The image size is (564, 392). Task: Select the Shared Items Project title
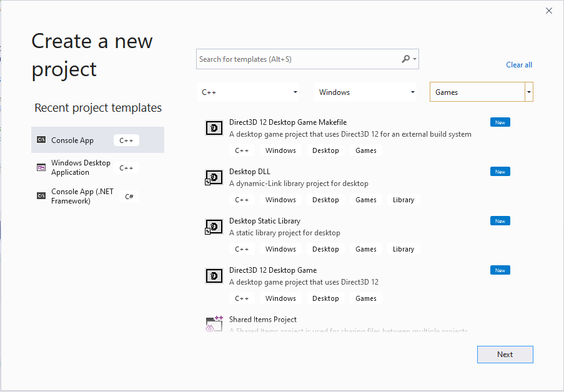point(263,320)
